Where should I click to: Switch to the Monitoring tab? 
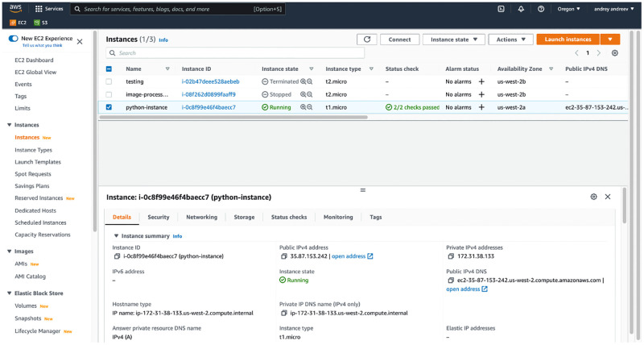tap(338, 217)
